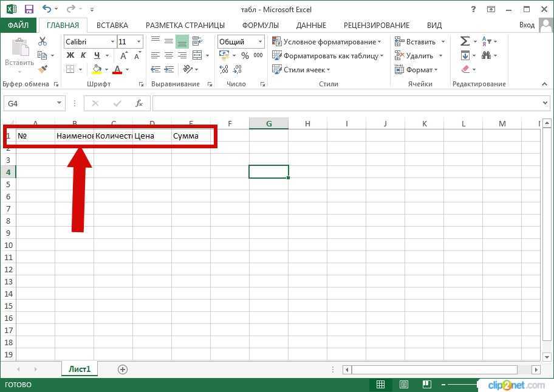Apply percent style format
Image resolution: width=554 pixels, height=392 pixels.
[x=245, y=55]
